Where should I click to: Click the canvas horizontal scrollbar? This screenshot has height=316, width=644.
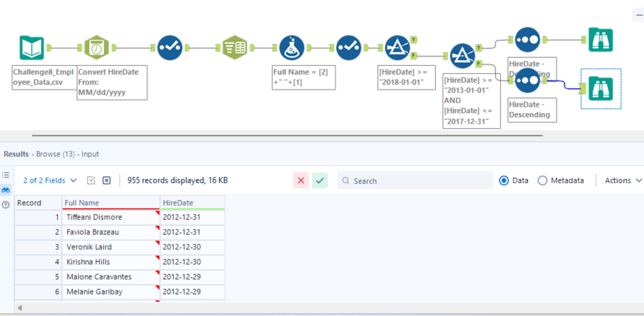[287, 135]
